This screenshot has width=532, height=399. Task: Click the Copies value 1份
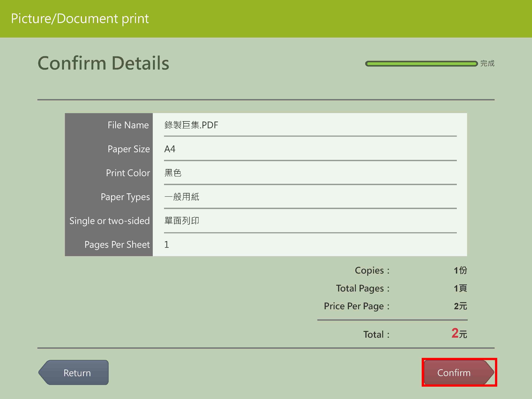pos(460,270)
